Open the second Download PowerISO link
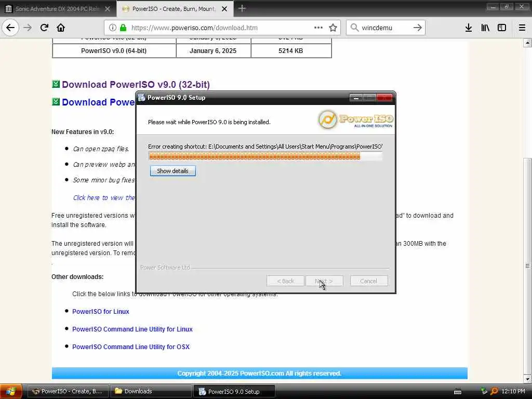 pos(98,102)
